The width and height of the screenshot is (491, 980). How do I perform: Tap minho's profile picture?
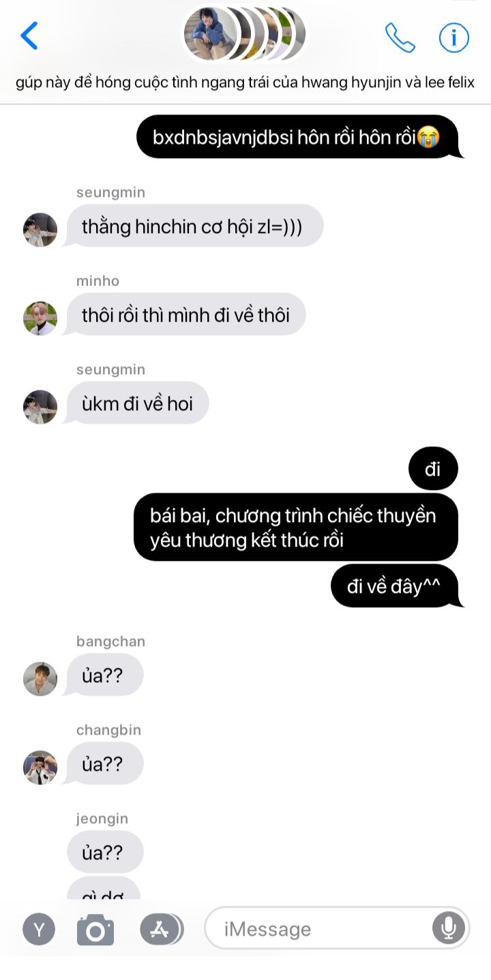[x=40, y=318]
